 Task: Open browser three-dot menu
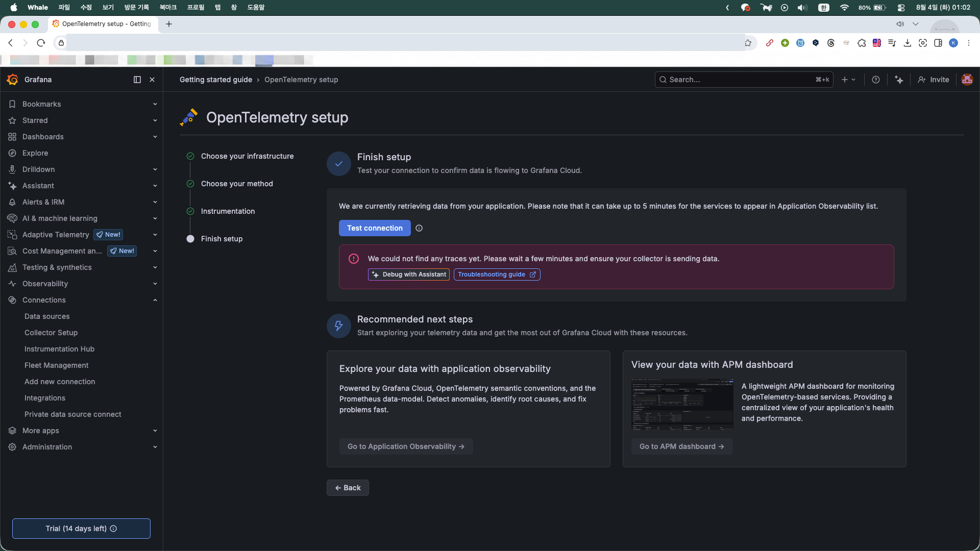pyautogui.click(x=969, y=43)
